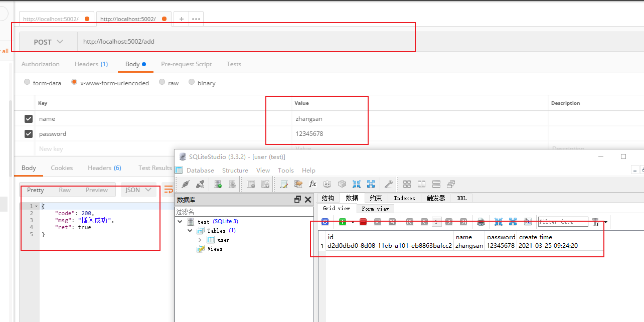
Task: Click the add database icon
Action: [x=218, y=184]
